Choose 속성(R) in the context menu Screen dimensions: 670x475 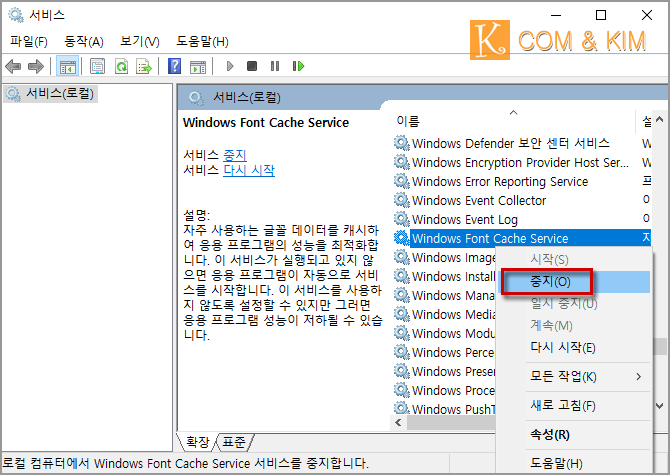(x=573, y=434)
